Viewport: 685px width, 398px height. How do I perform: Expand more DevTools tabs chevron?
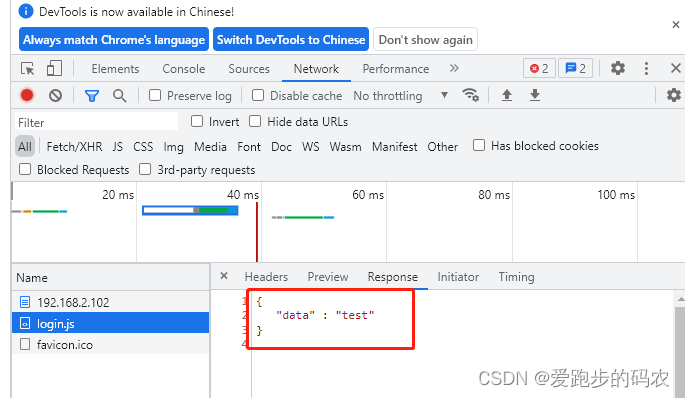tap(454, 68)
